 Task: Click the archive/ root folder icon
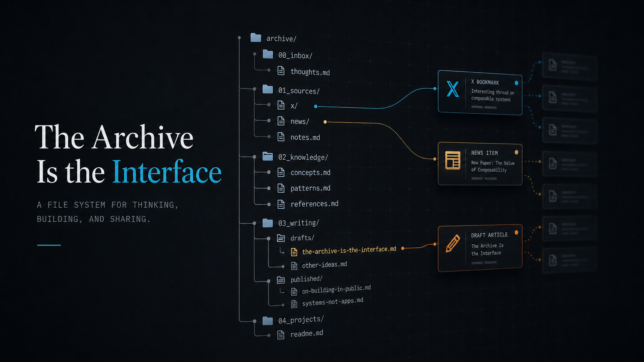(x=256, y=37)
